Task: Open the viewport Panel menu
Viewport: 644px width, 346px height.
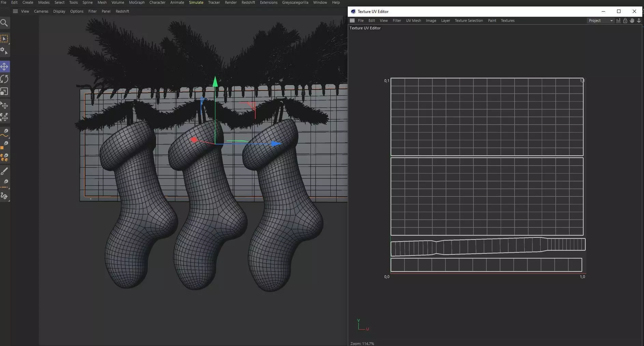Action: 106,11
